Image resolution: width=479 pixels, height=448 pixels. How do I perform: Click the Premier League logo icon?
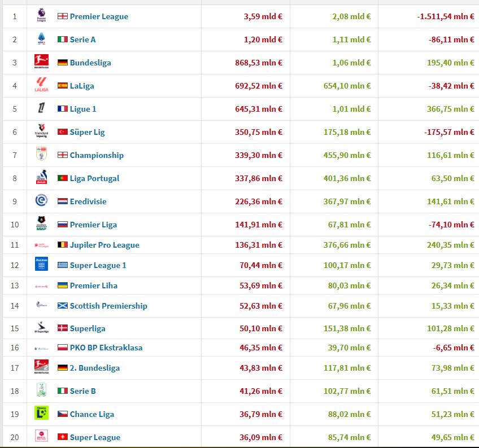click(x=41, y=16)
